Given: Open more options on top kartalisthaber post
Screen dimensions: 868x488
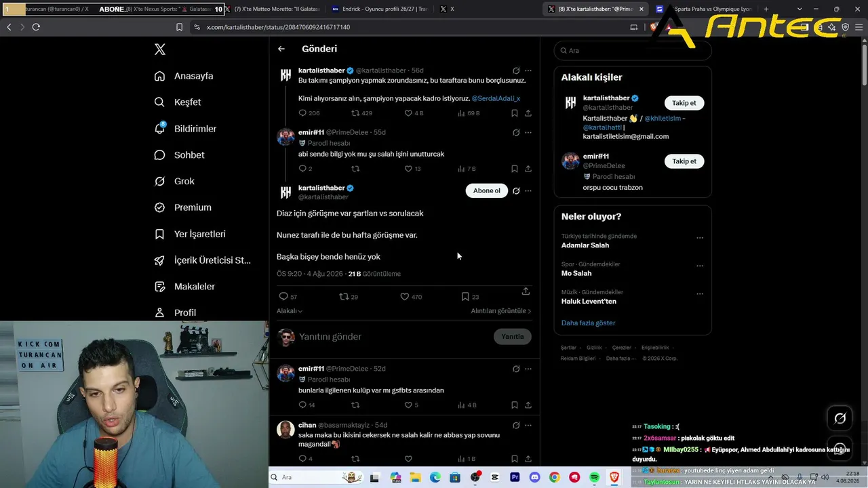Looking at the screenshot, I should (528, 70).
